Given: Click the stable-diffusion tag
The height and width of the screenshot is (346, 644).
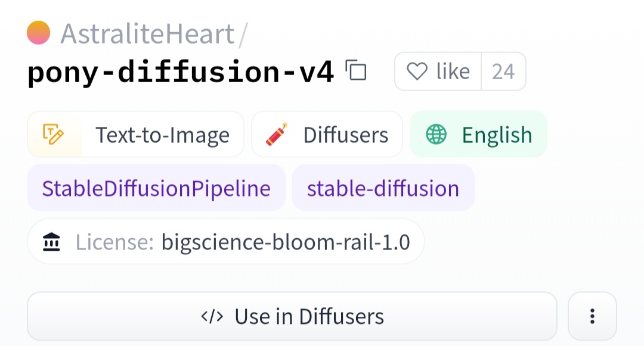Looking at the screenshot, I should tap(383, 188).
